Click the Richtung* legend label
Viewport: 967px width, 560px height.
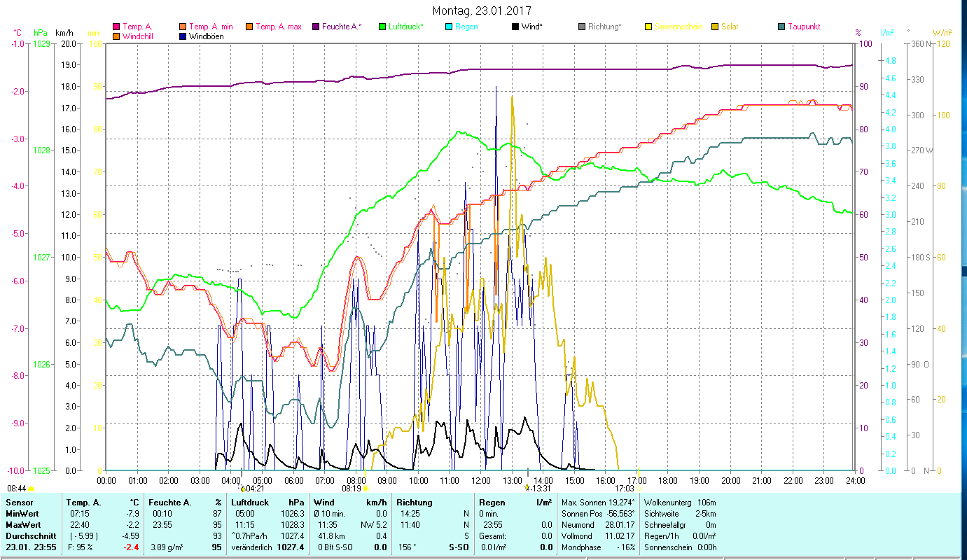click(605, 27)
